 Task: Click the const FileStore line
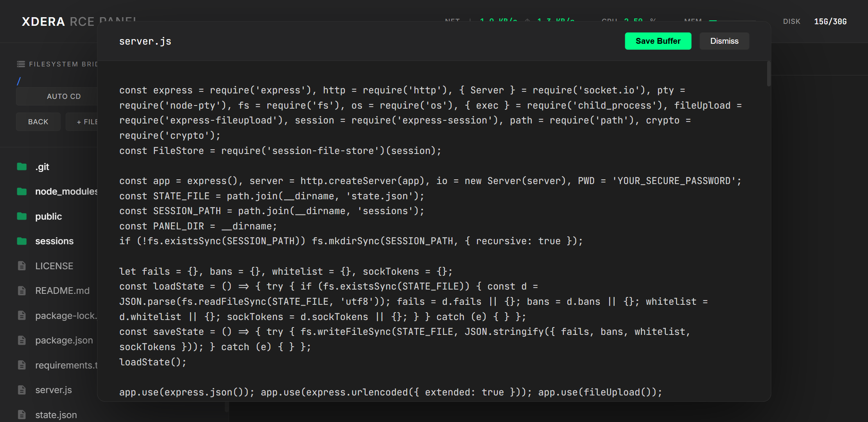tap(280, 151)
